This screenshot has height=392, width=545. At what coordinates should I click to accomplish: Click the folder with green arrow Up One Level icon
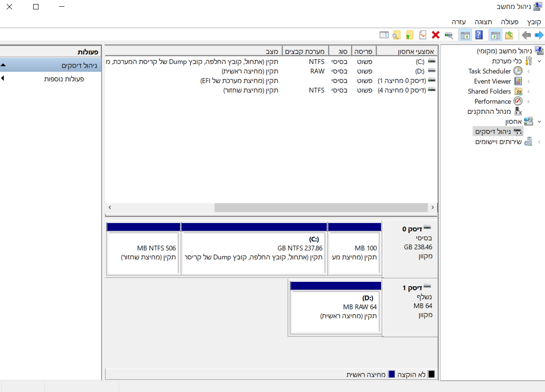pos(509,35)
